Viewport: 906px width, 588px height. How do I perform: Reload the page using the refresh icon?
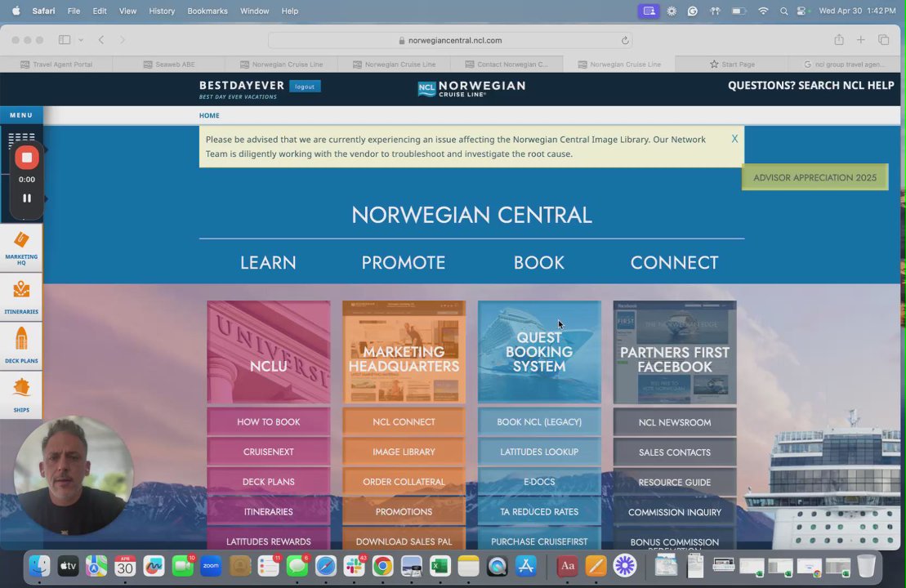[625, 41]
